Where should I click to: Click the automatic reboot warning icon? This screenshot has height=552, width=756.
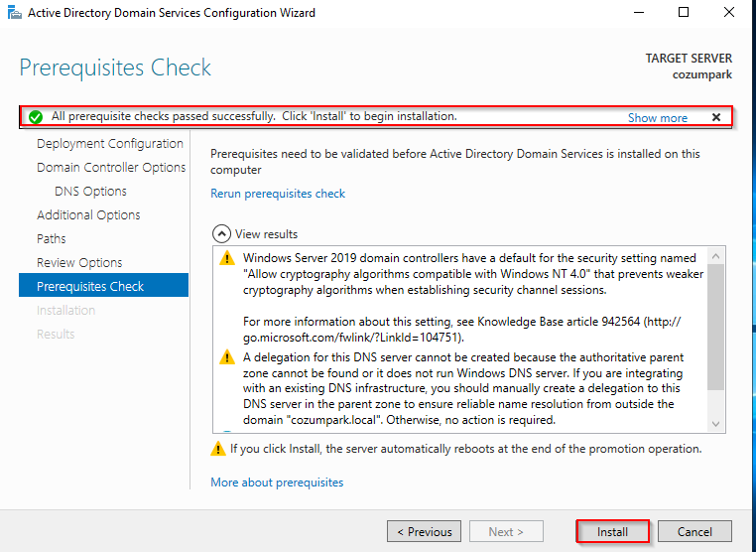(x=218, y=449)
